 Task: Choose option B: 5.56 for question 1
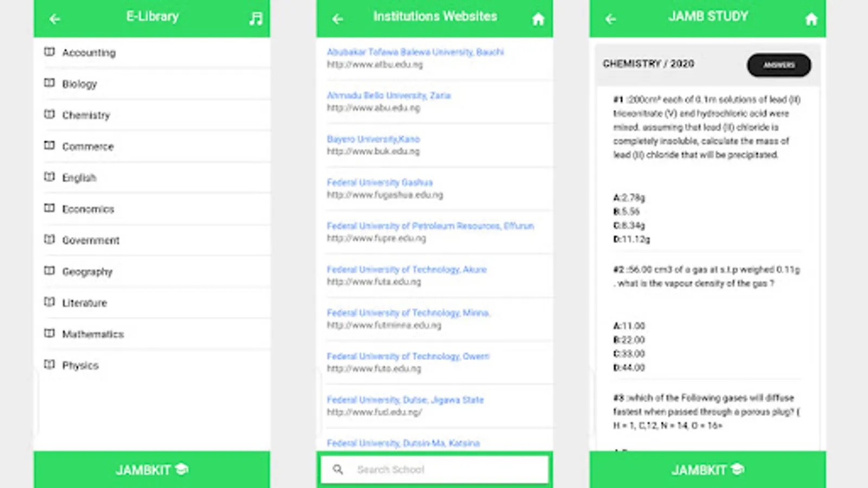tap(627, 211)
